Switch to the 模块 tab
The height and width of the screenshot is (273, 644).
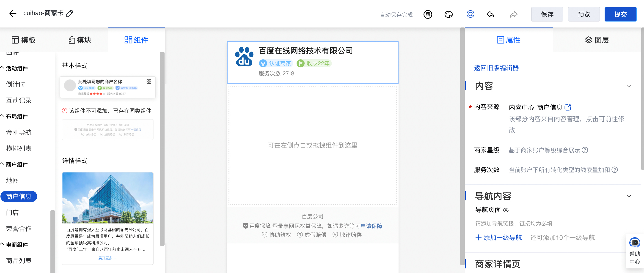coord(80,40)
